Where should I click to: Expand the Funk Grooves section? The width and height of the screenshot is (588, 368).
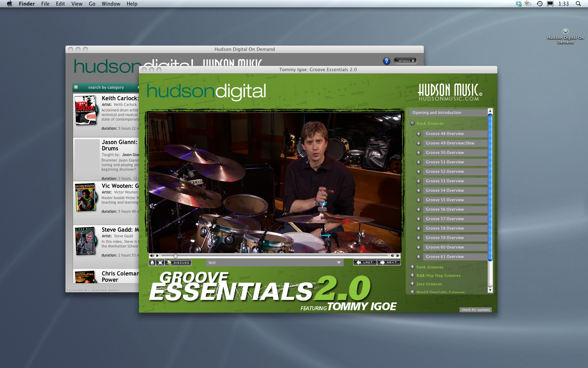coord(412,267)
